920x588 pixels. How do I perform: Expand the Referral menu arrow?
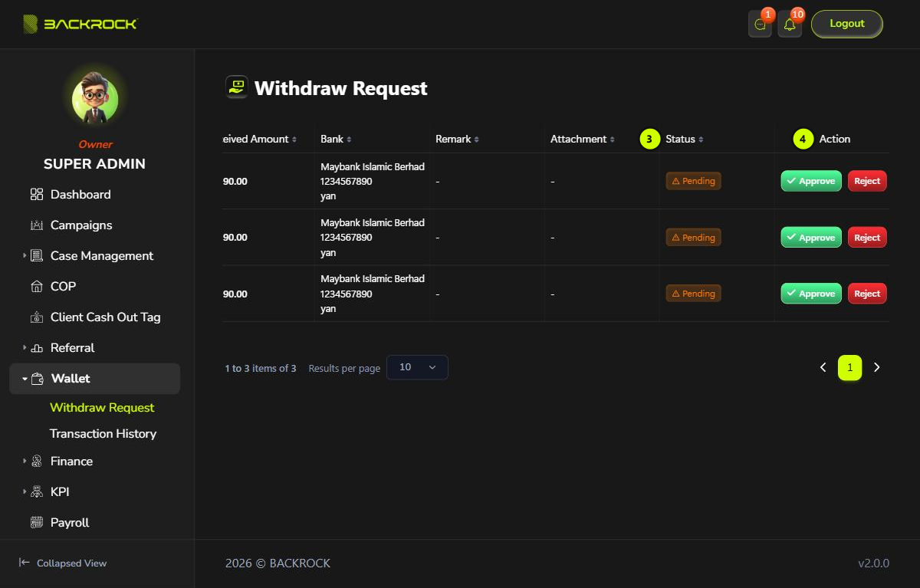(x=25, y=348)
